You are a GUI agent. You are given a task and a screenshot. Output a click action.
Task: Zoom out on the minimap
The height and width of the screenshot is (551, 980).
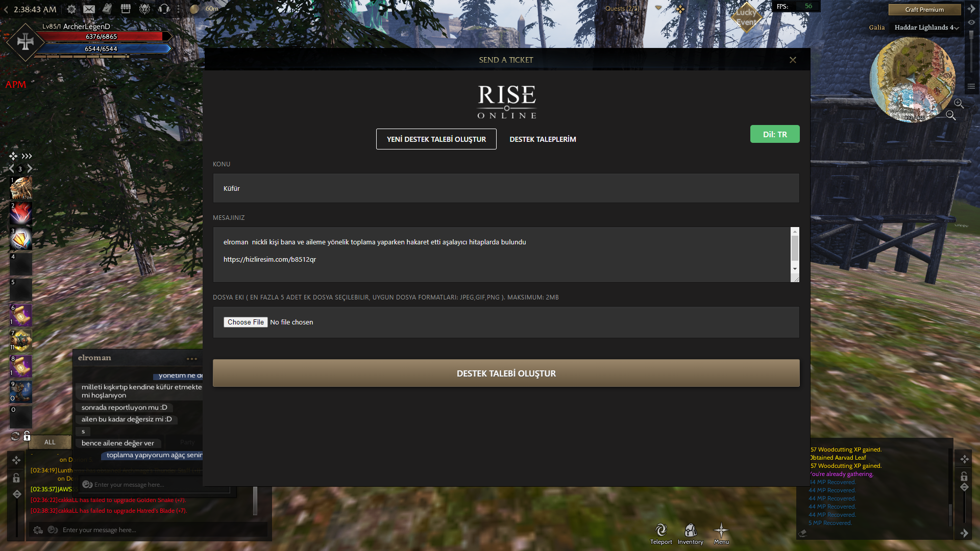click(x=950, y=115)
